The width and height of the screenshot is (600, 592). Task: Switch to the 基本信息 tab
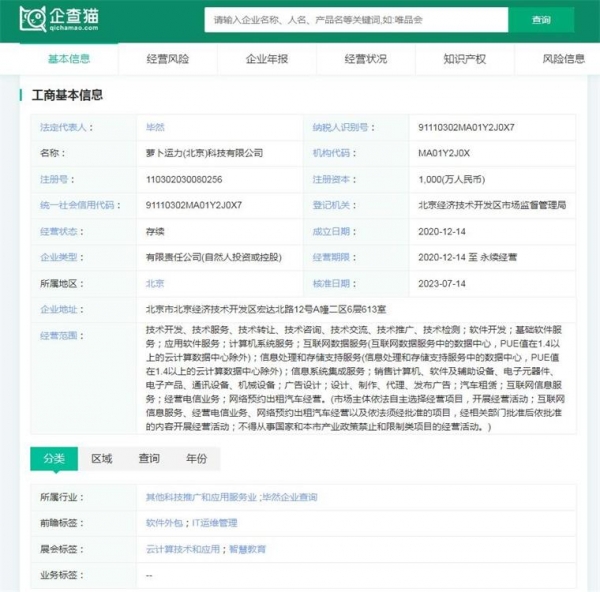coord(69,59)
